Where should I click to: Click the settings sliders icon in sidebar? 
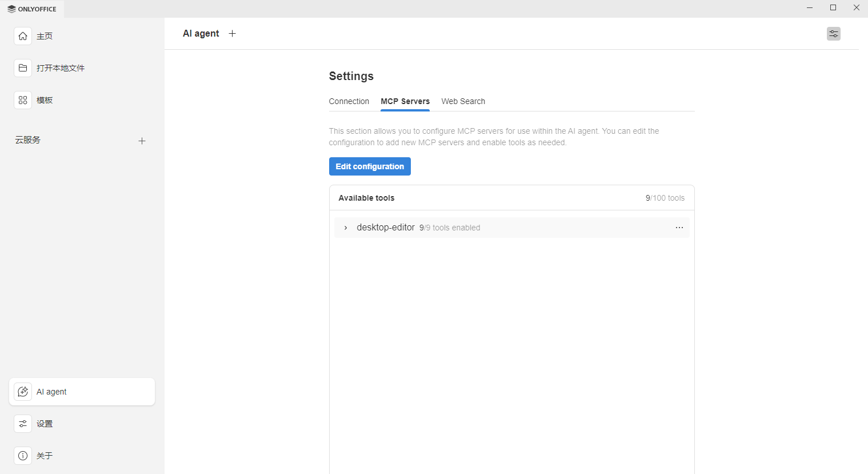point(23,424)
